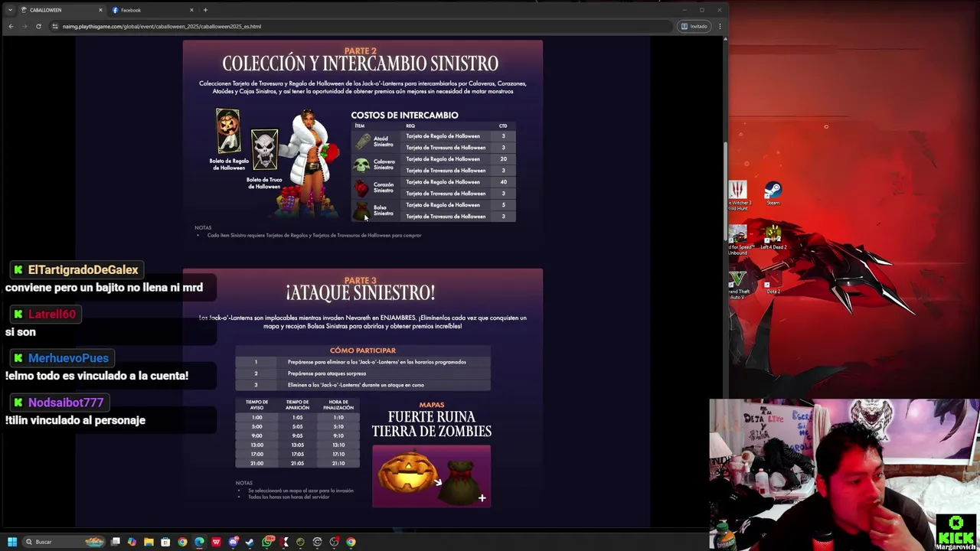
Task: Click the TIERRA DE ZOMBIES map name
Action: tap(432, 432)
